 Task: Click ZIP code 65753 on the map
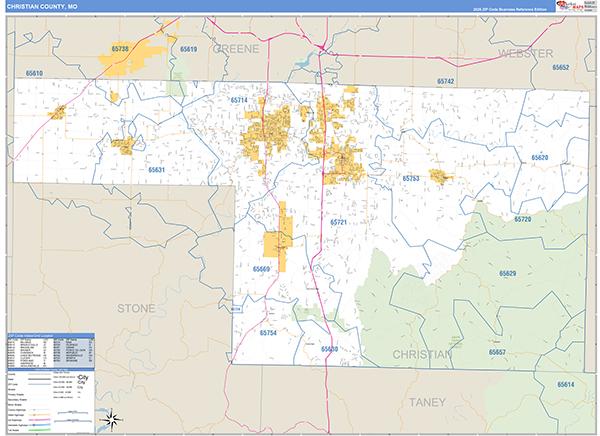click(411, 178)
